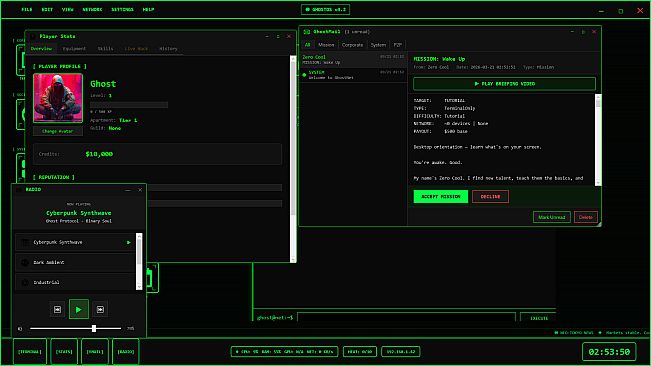This screenshot has height=366, width=651.
Task: Click the terminal command input field
Action: (406, 317)
